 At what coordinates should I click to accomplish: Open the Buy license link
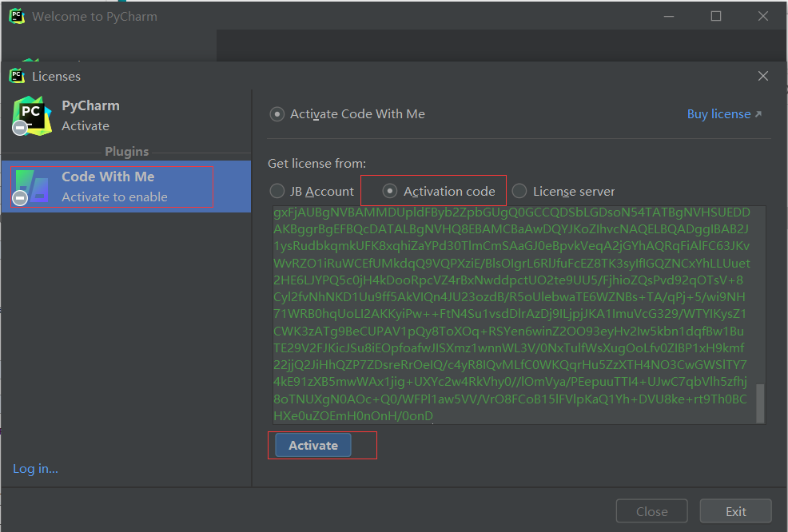tap(724, 114)
